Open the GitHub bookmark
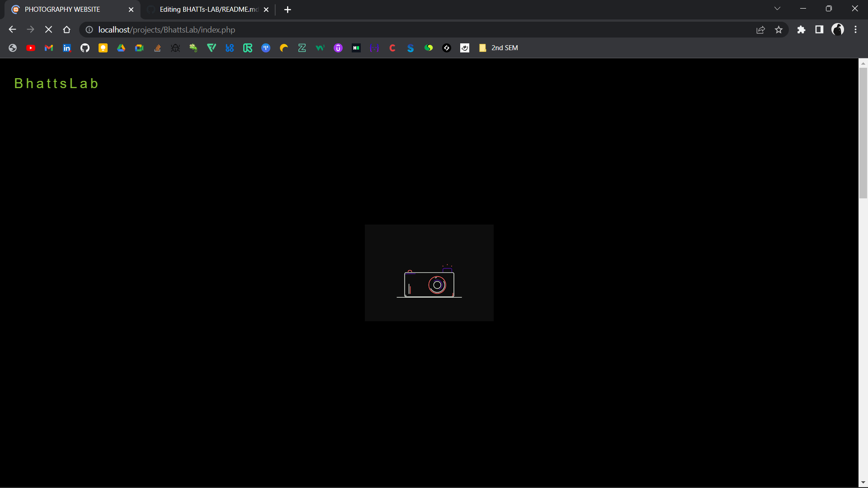Image resolution: width=868 pixels, height=488 pixels. 85,48
